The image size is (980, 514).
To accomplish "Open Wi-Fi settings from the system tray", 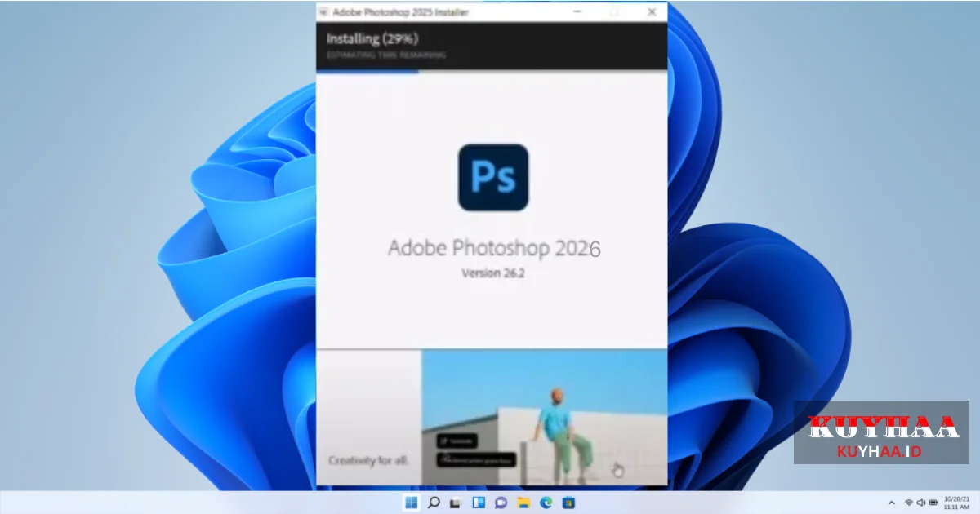I will 909,502.
